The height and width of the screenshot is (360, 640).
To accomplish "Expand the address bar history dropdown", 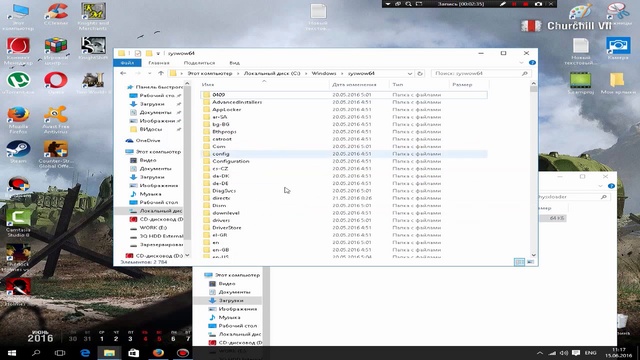I will pyautogui.click(x=410, y=73).
